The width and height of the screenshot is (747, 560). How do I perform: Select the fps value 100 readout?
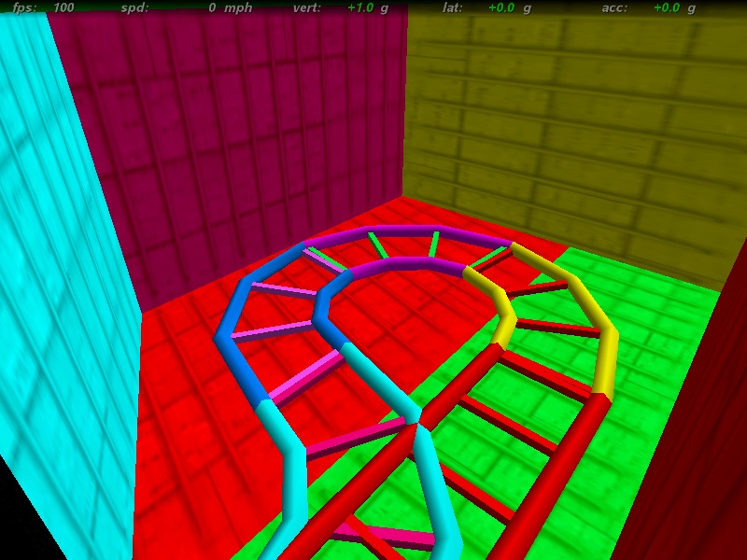(63, 7)
